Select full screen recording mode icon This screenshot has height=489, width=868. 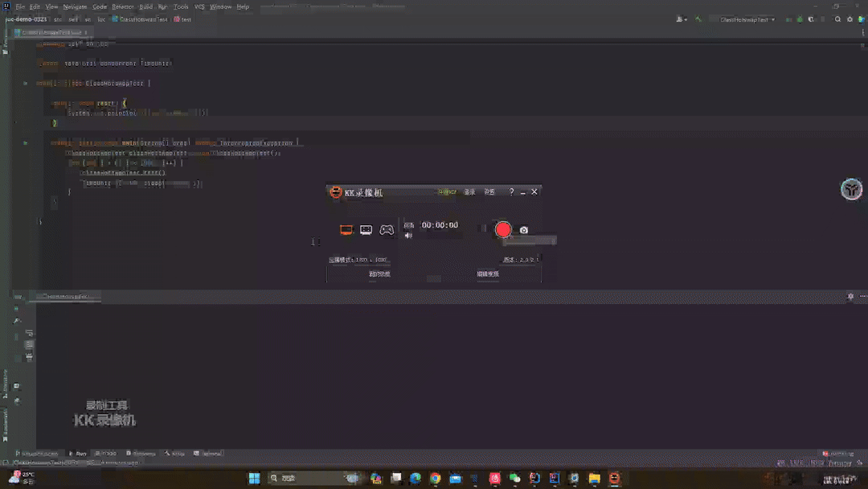point(346,229)
